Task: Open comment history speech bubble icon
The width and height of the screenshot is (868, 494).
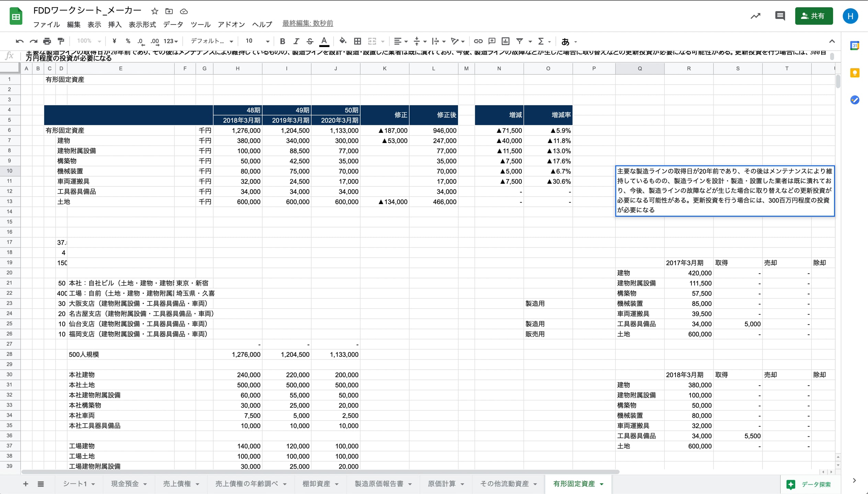Action: coord(780,16)
